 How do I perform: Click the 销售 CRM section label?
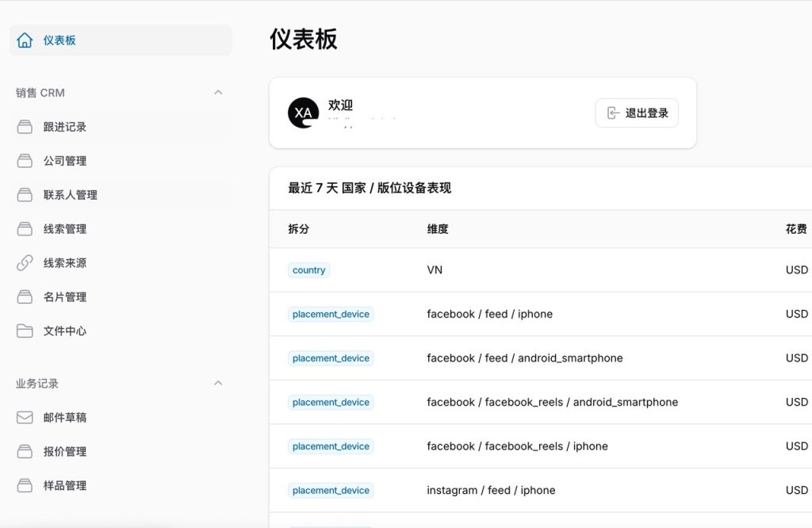40,93
